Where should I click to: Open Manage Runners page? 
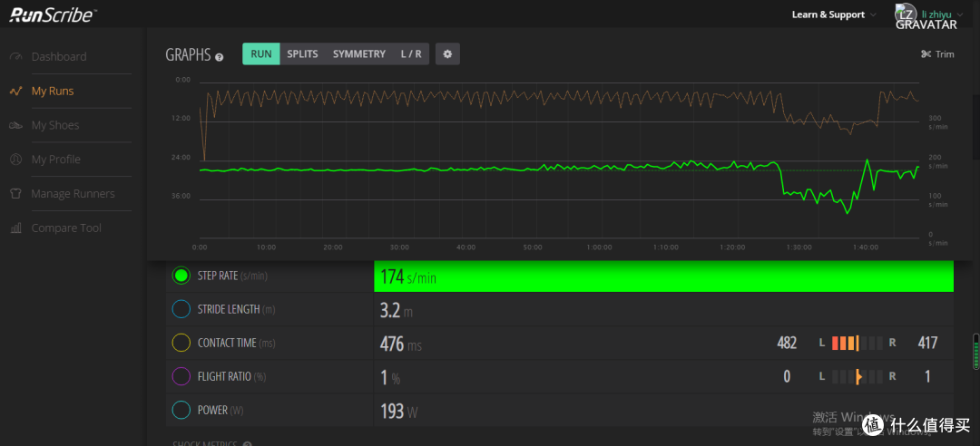click(x=73, y=194)
